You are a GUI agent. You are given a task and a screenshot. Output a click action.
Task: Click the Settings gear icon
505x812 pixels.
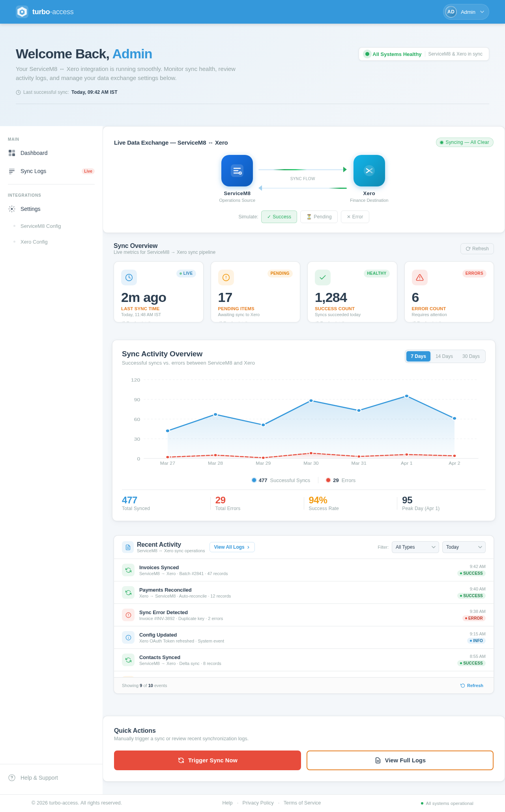coord(12,209)
